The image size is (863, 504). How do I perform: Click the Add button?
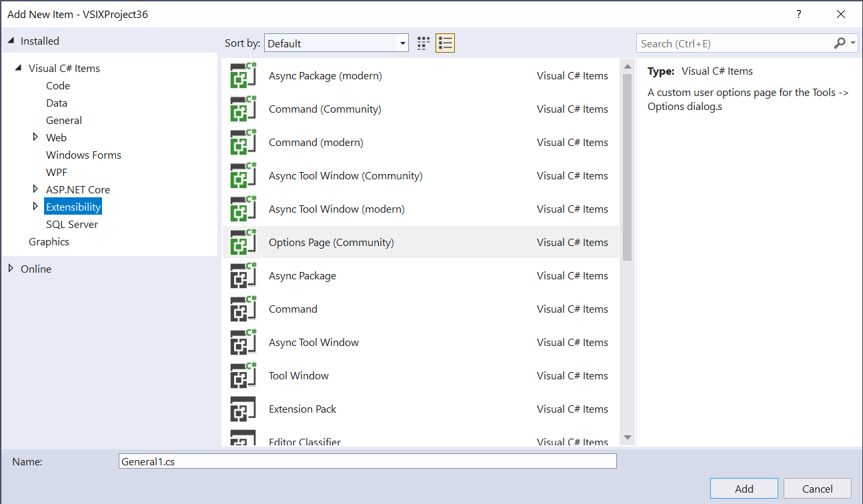coord(744,489)
